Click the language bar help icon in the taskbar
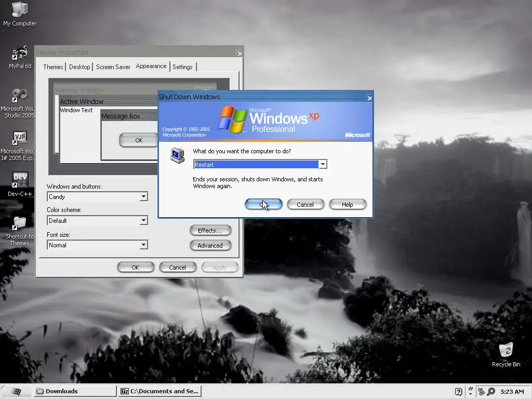Image resolution: width=532 pixels, height=399 pixels. [x=458, y=392]
